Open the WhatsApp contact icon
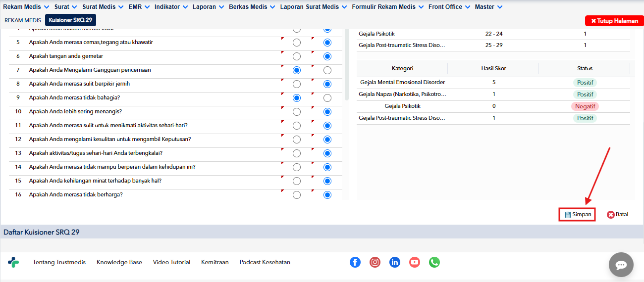Viewport: 644px width, 282px height. click(434, 262)
